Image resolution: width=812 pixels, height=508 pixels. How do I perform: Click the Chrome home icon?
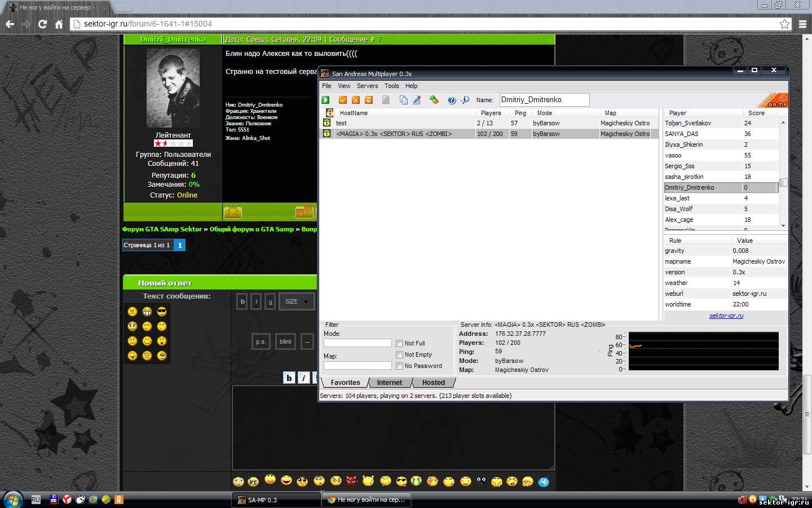pyautogui.click(x=59, y=24)
